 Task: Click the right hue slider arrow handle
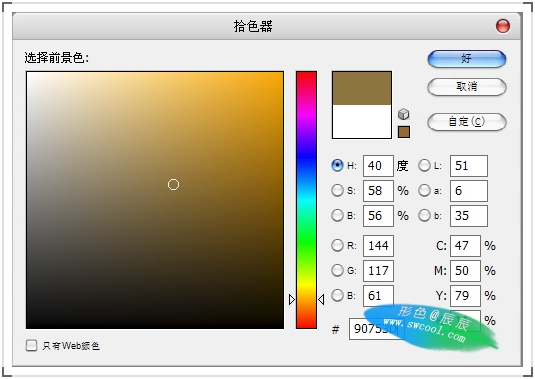[x=321, y=300]
